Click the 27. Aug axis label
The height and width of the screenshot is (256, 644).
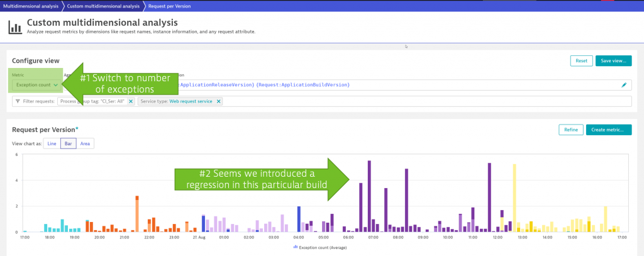point(199,237)
